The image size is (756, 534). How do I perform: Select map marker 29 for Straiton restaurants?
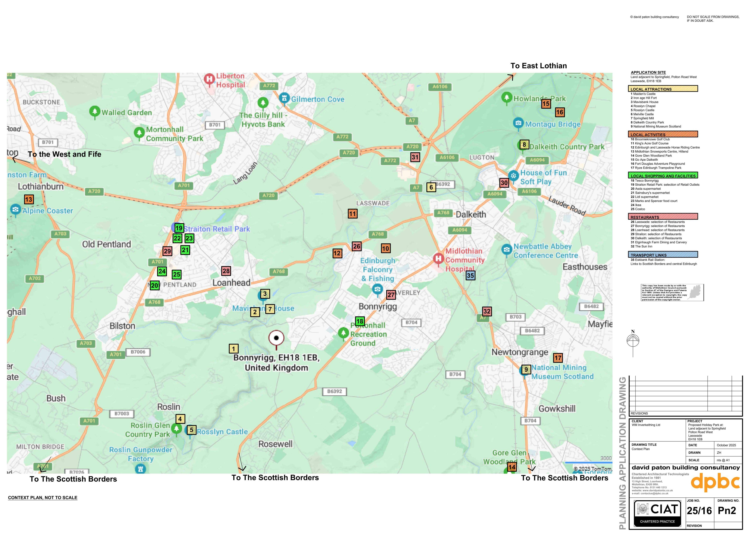[x=167, y=251]
